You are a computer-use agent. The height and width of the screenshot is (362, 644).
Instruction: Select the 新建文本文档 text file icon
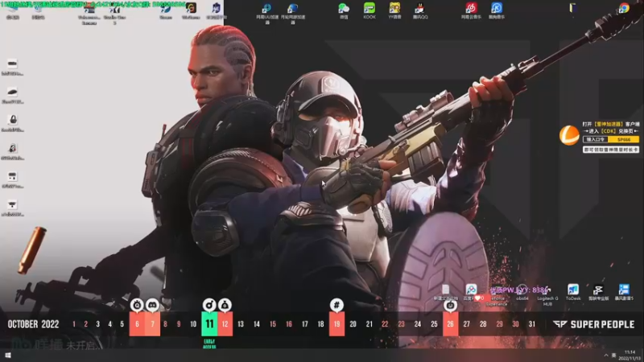pyautogui.click(x=446, y=292)
